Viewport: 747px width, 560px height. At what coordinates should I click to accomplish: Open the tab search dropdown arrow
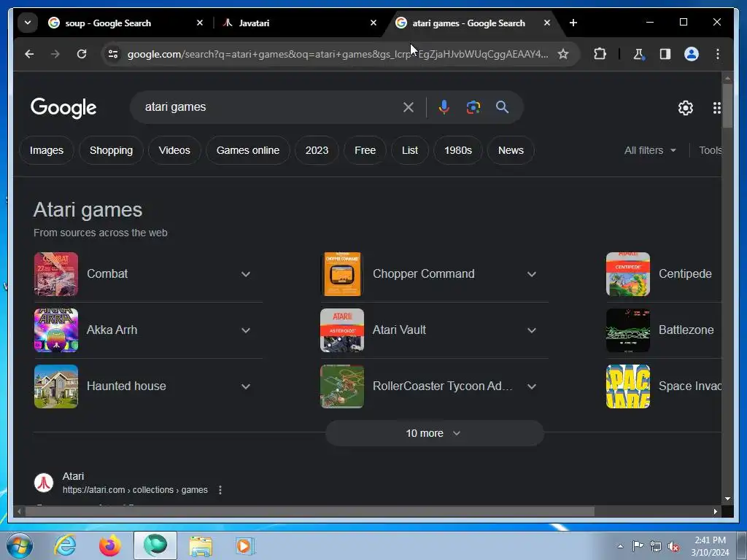[x=28, y=23]
